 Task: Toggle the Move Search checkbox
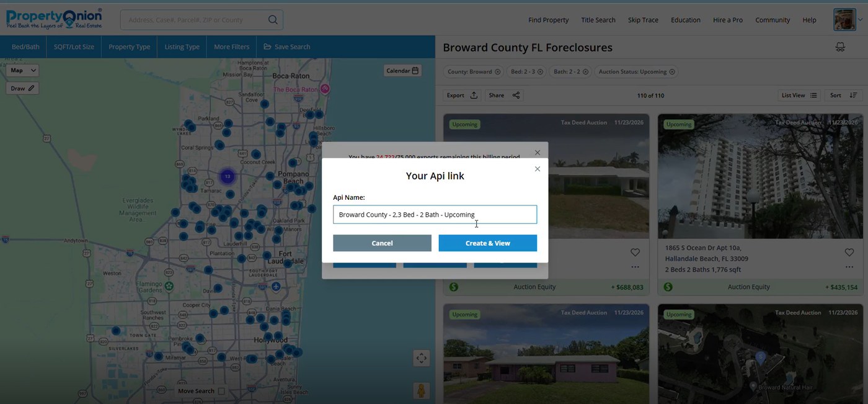pos(221,391)
